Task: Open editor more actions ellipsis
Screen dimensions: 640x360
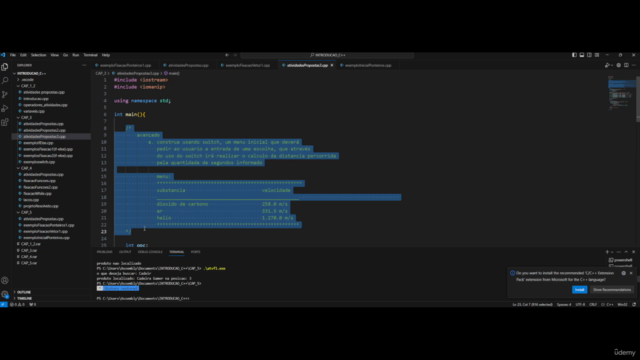Action: point(634,65)
